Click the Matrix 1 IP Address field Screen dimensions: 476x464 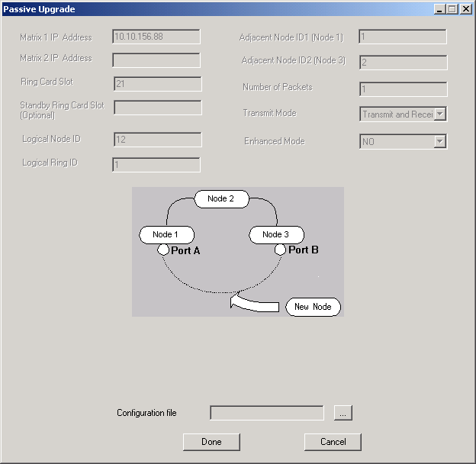tap(156, 37)
